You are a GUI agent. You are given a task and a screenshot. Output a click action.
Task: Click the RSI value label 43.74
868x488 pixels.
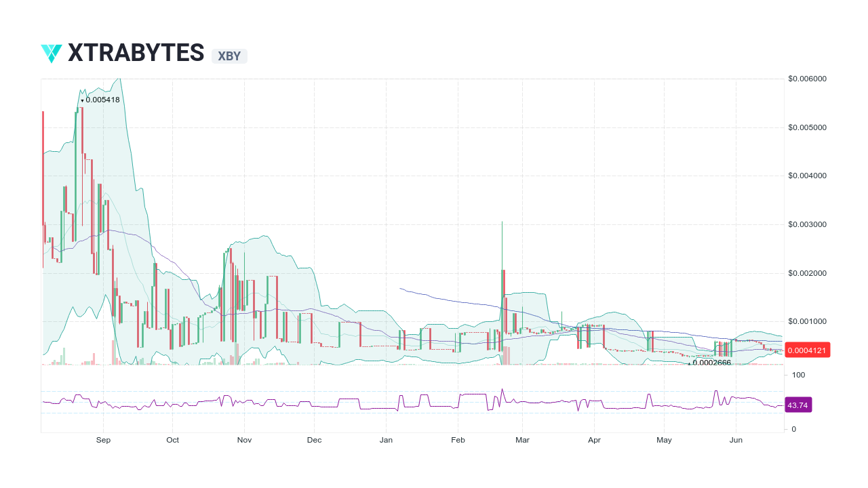797,405
